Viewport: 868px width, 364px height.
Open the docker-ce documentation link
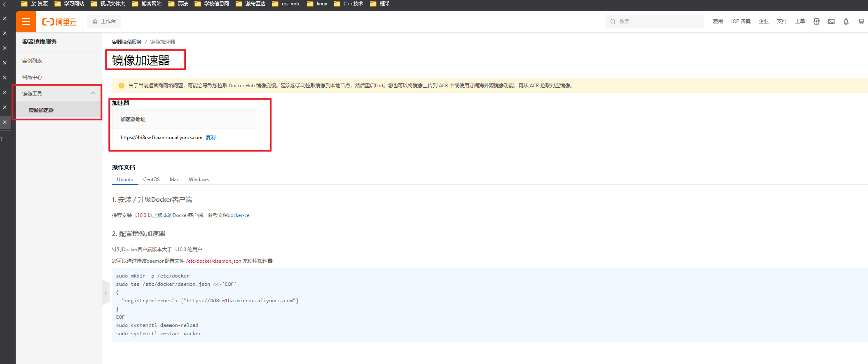239,215
